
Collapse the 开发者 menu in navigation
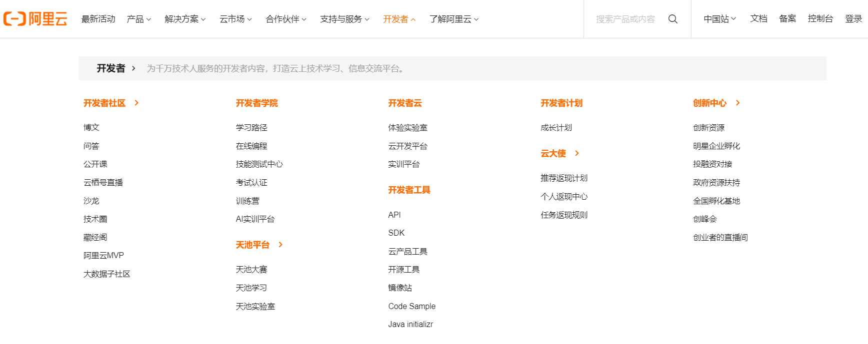[x=399, y=19]
